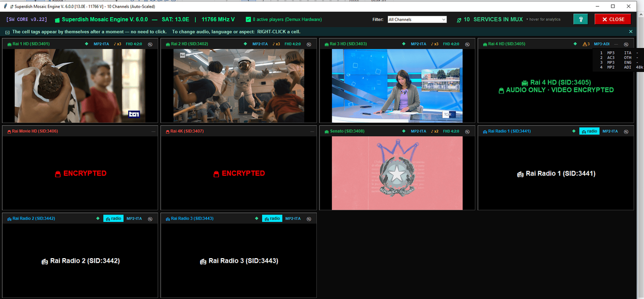Click the green diamond in Rai Radio 1 header
Screen dimensions: 644x299
[x=574, y=131]
